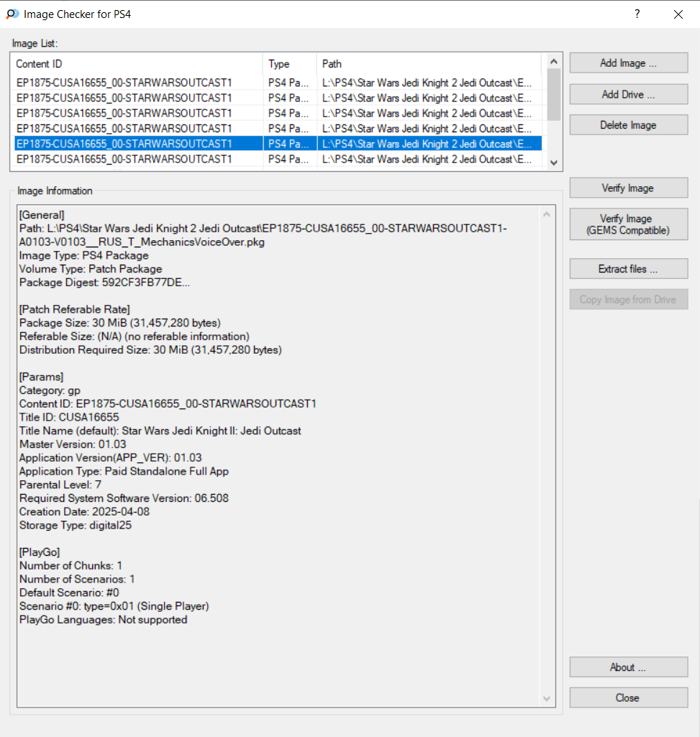Screen dimensions: 700x737
Task: Close the Image Checker dialog
Action: point(629,698)
